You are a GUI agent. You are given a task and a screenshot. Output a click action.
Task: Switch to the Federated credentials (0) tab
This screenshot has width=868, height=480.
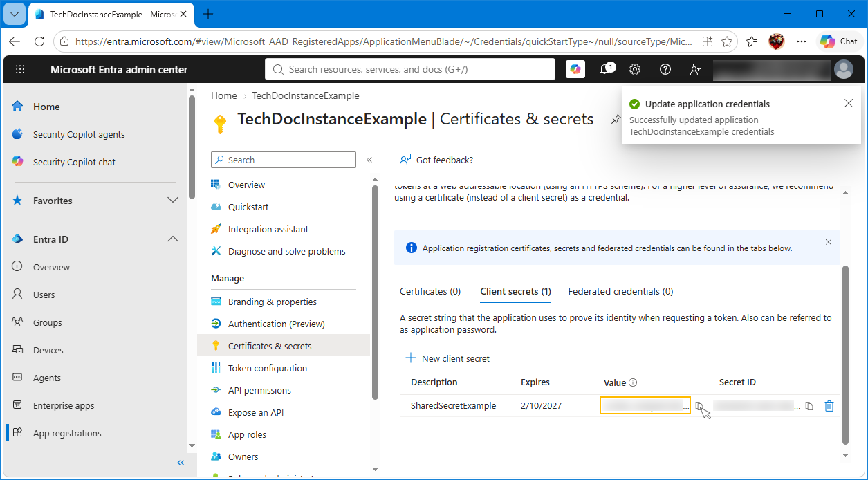click(x=620, y=291)
